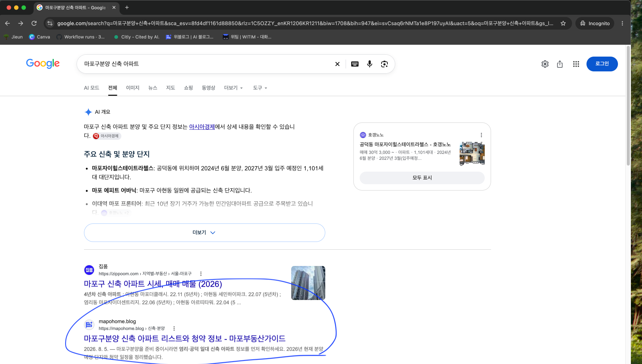Open the 마포구 신축 아파트 시세 result
The height and width of the screenshot is (364, 642).
coord(153,284)
